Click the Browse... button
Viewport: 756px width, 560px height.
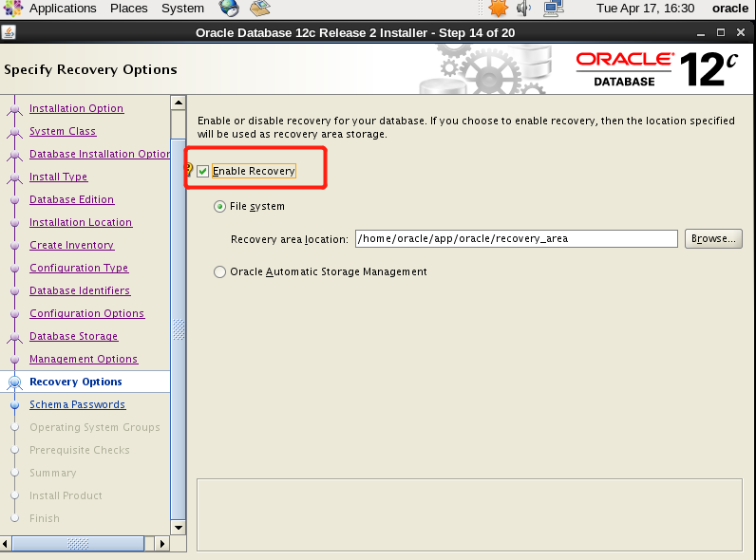tap(713, 238)
